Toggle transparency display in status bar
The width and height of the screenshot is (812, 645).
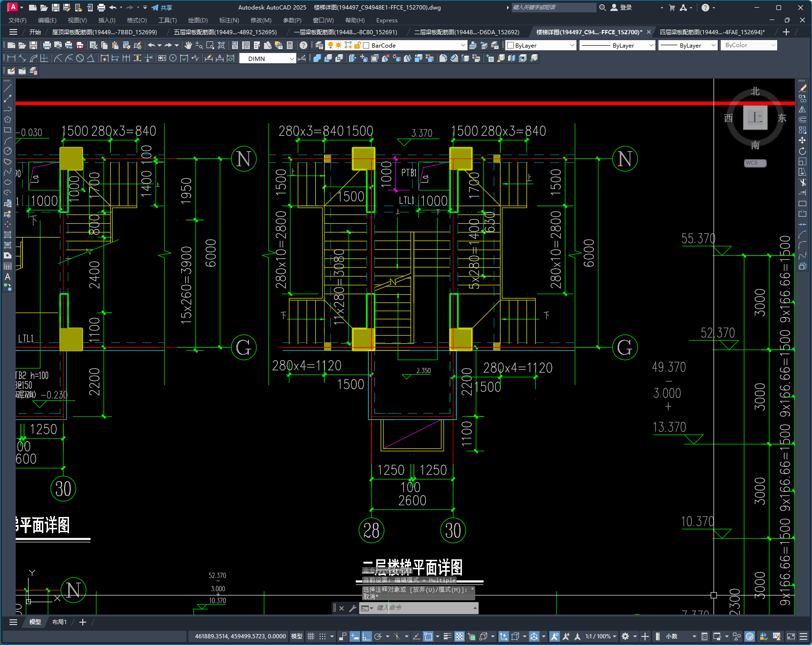[x=460, y=636]
